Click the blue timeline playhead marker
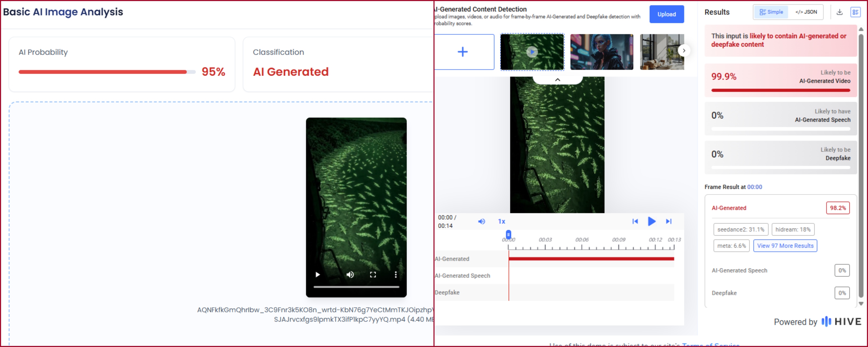Viewport: 868px width, 347px height. point(508,234)
